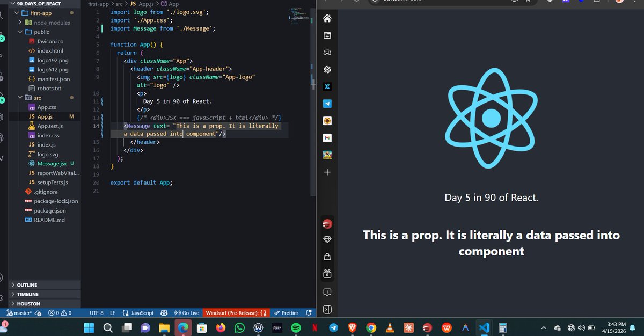Viewport: 644px width, 336px height.
Task: Click the React logo on the web page
Action: (x=491, y=118)
